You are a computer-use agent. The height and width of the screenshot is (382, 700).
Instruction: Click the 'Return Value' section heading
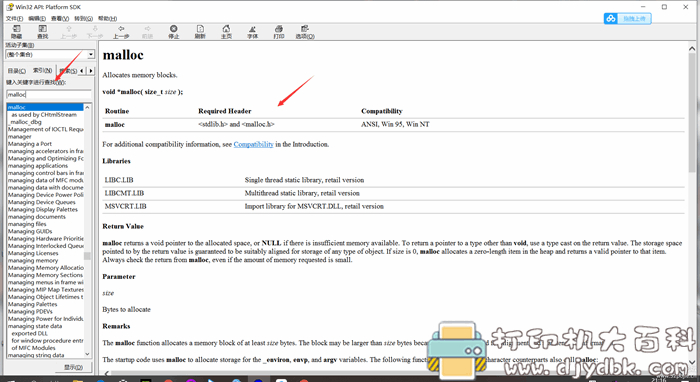click(123, 226)
